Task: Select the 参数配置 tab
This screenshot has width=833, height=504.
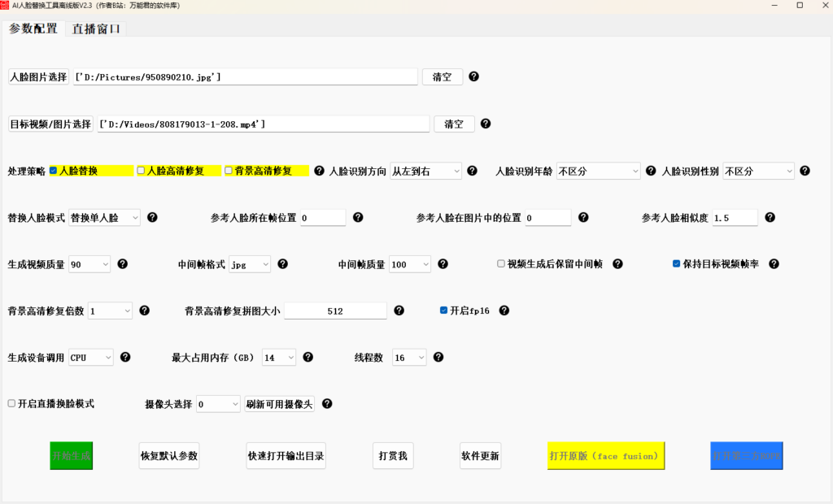Action: coord(33,28)
